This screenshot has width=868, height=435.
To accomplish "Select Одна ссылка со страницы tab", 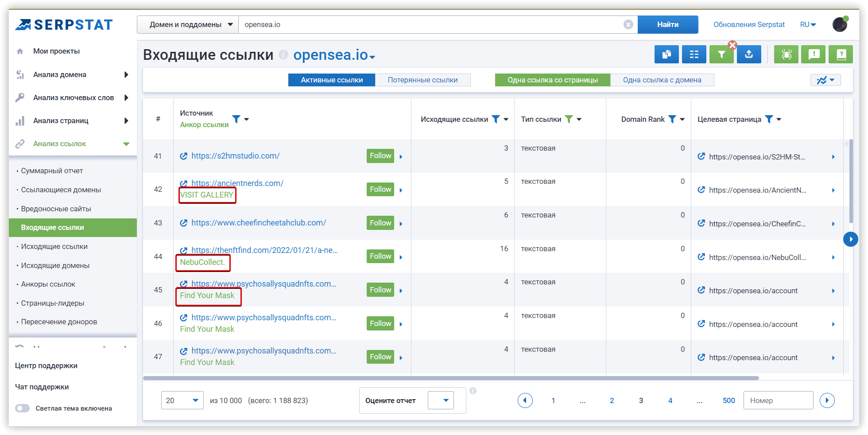I will tap(553, 80).
